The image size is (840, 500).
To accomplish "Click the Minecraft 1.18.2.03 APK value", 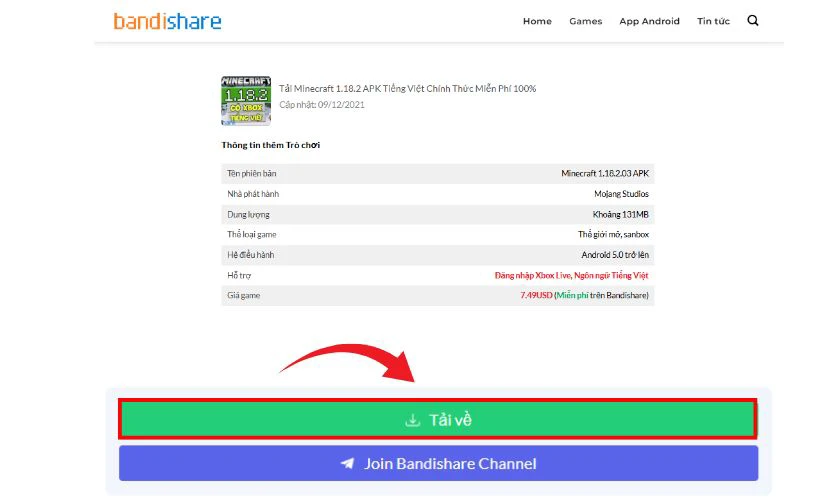I will [605, 174].
